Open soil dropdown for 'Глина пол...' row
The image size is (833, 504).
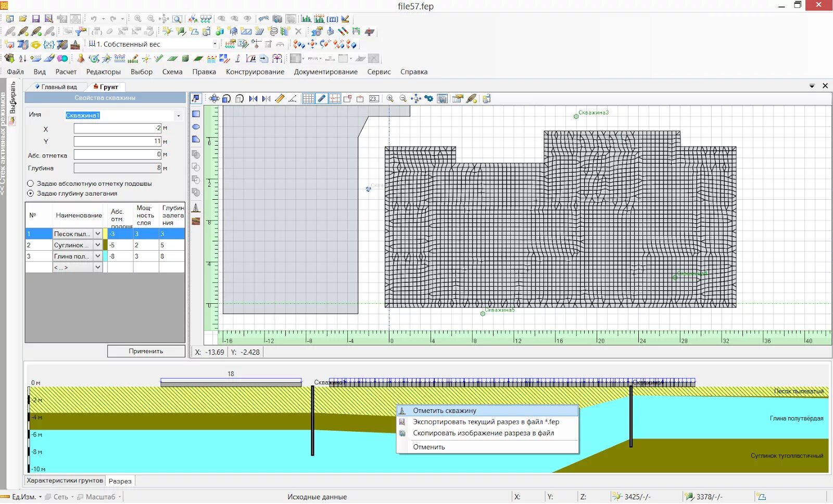click(97, 256)
